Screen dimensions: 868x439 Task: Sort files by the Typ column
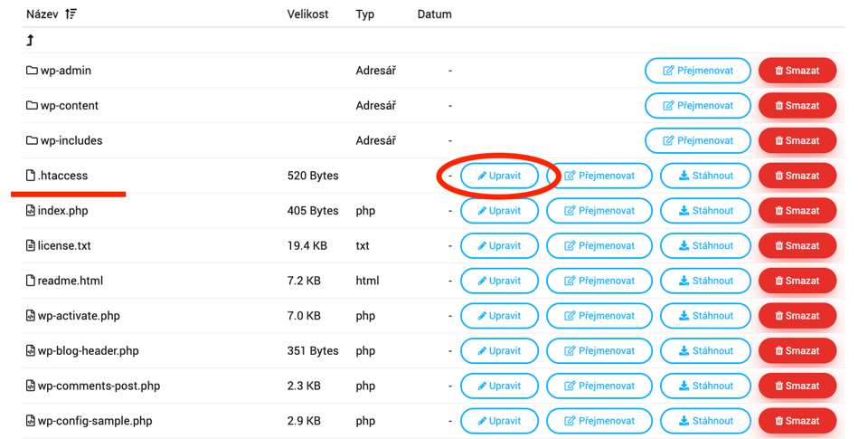coord(364,14)
